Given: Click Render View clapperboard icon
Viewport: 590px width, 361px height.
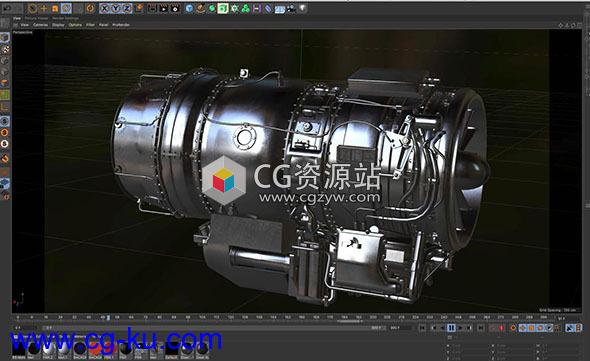Looking at the screenshot, I should click(x=152, y=8).
